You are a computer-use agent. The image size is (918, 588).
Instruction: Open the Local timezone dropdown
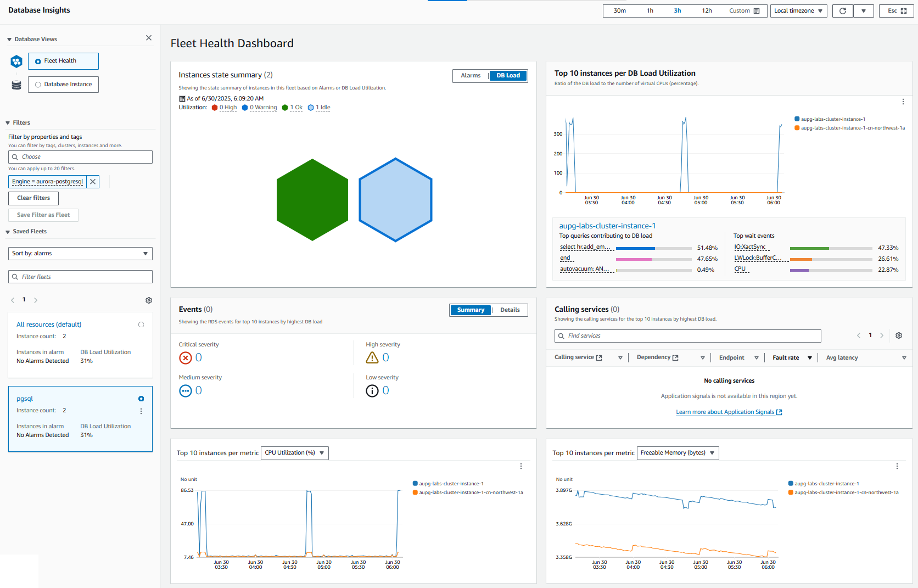click(x=799, y=11)
